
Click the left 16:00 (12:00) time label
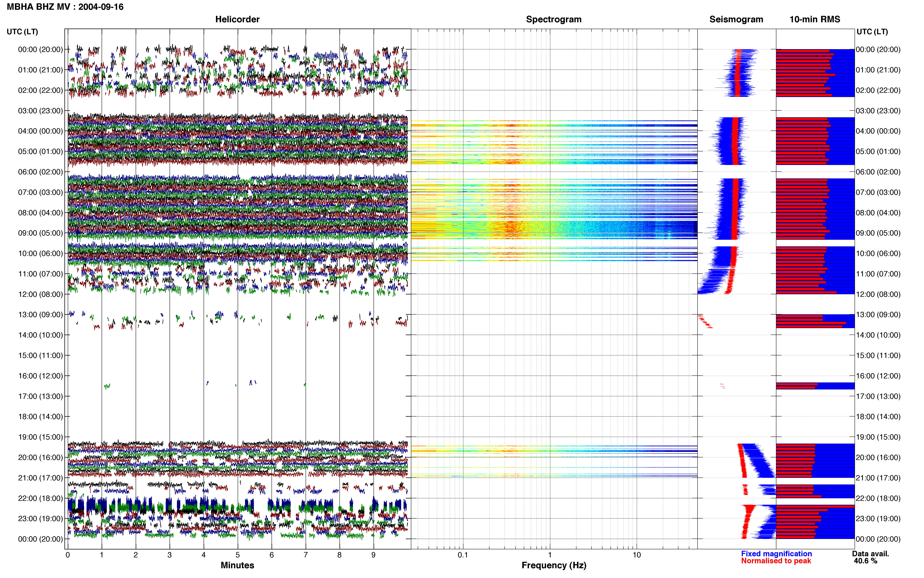41,376
